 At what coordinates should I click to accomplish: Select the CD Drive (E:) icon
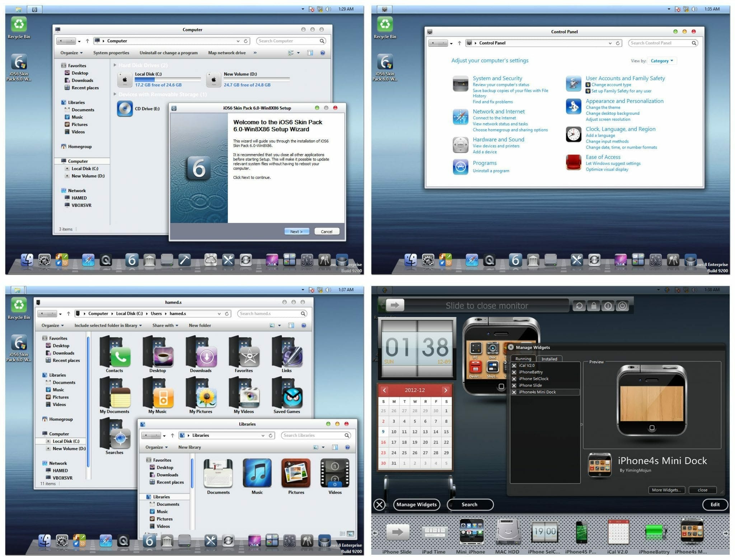click(125, 108)
